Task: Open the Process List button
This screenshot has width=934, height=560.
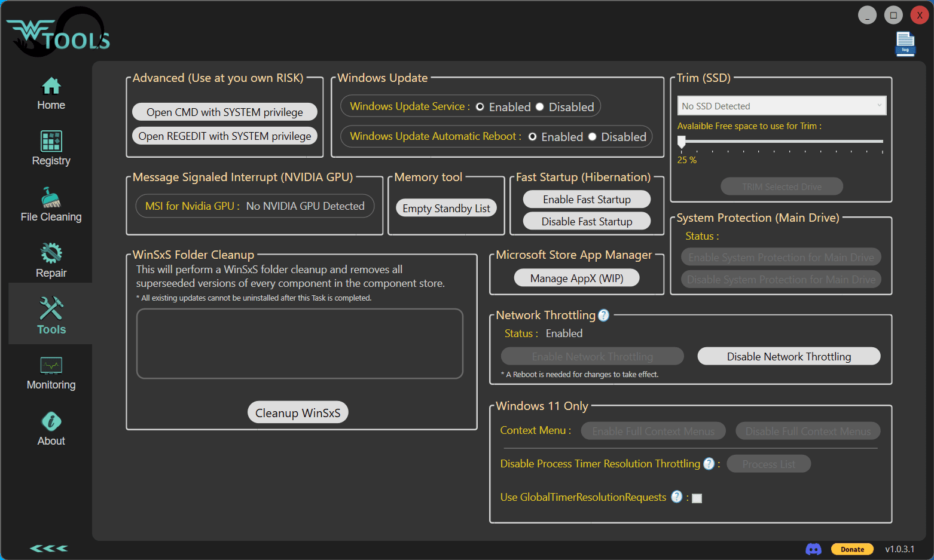Action: [x=769, y=464]
